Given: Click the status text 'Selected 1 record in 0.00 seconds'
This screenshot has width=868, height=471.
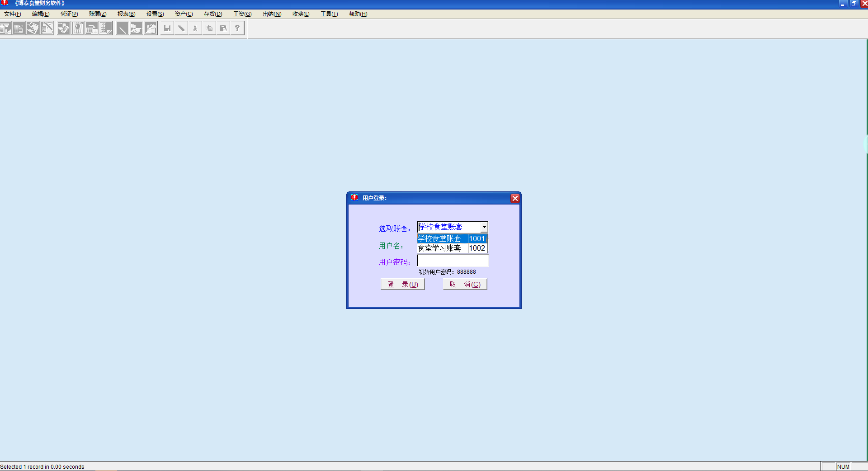Looking at the screenshot, I should click(42, 467).
